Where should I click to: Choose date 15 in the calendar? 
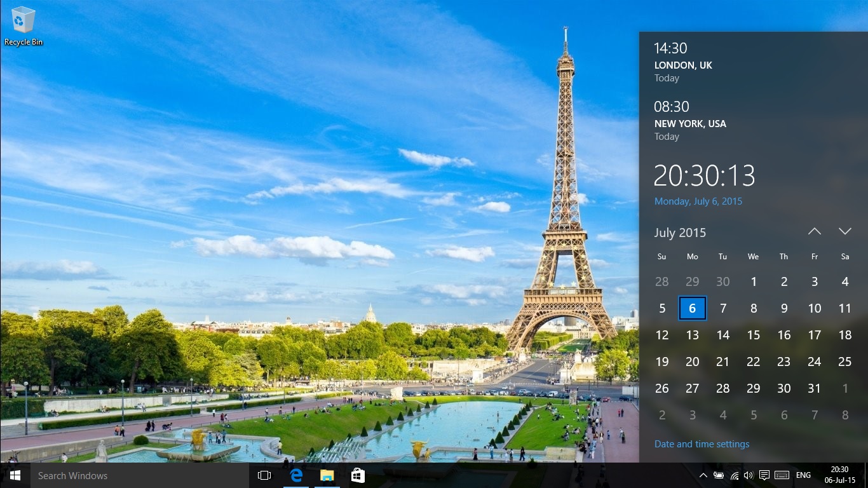coord(754,335)
